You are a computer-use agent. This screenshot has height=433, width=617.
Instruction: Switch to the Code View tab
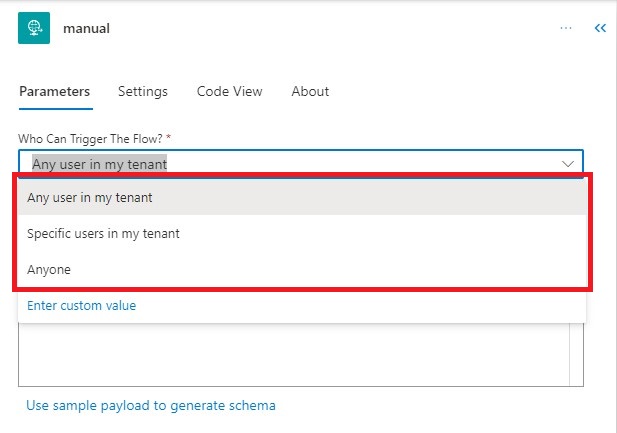pyautogui.click(x=229, y=91)
